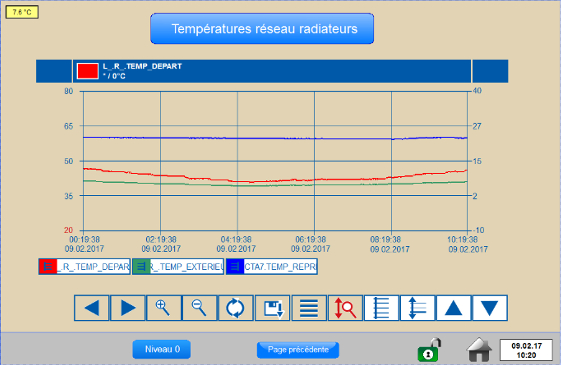Toggle the green TEMP_EXTERIEUR curve legend
This screenshot has height=365, width=561.
click(x=178, y=267)
